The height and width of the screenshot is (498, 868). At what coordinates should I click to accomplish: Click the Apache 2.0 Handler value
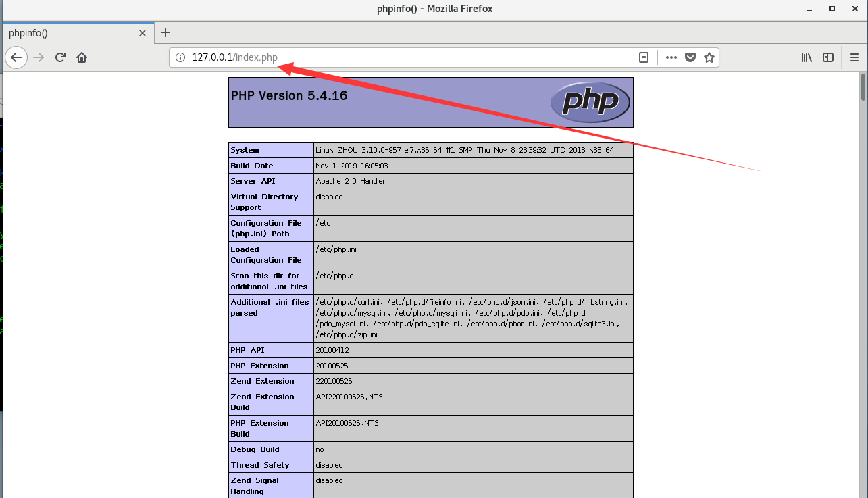click(x=351, y=181)
